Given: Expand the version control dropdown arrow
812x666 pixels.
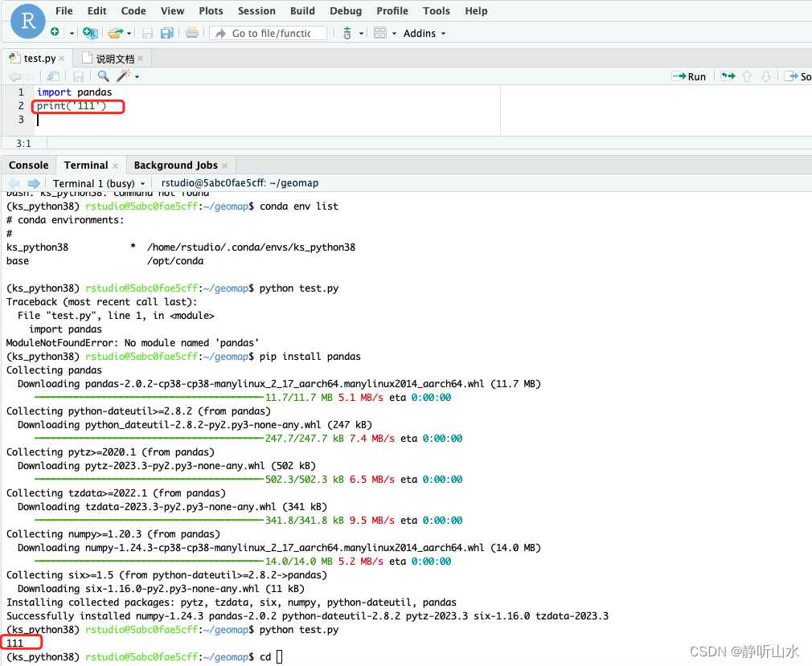Looking at the screenshot, I should pyautogui.click(x=361, y=34).
